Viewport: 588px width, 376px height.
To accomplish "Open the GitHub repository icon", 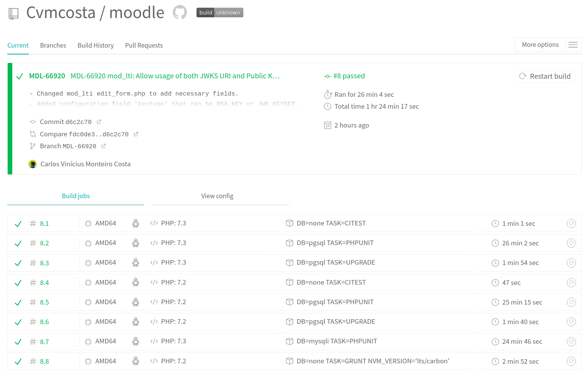I will [x=180, y=12].
